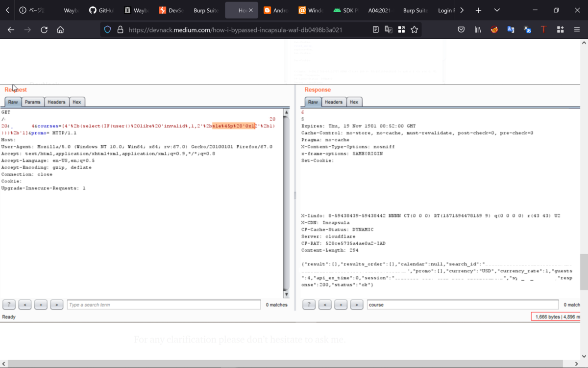This screenshot has height=368, width=588.
Task: Select Raw tab in Request panel
Action: 13,102
